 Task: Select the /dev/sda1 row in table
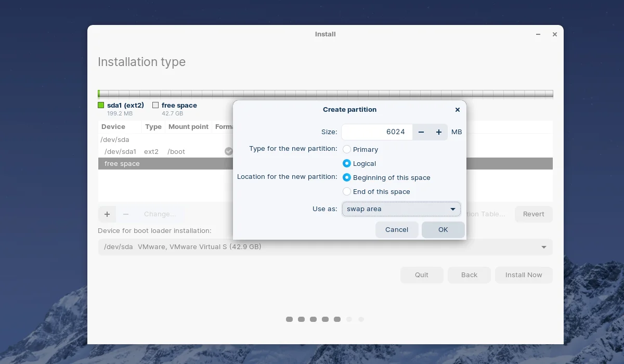pos(156,152)
